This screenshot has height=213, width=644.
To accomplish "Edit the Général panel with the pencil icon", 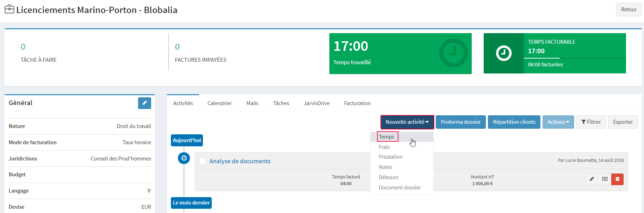I will tap(144, 103).
